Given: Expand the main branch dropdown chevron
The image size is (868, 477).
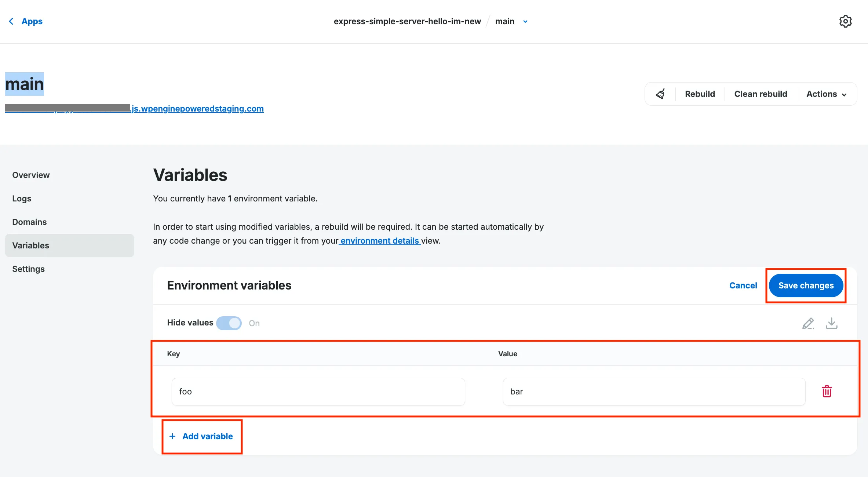Looking at the screenshot, I should tap(525, 22).
